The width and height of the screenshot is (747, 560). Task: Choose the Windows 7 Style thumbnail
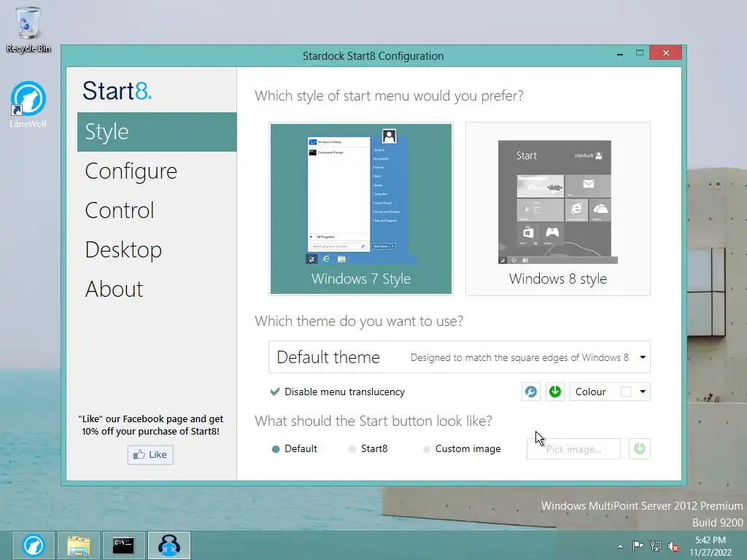(x=360, y=209)
